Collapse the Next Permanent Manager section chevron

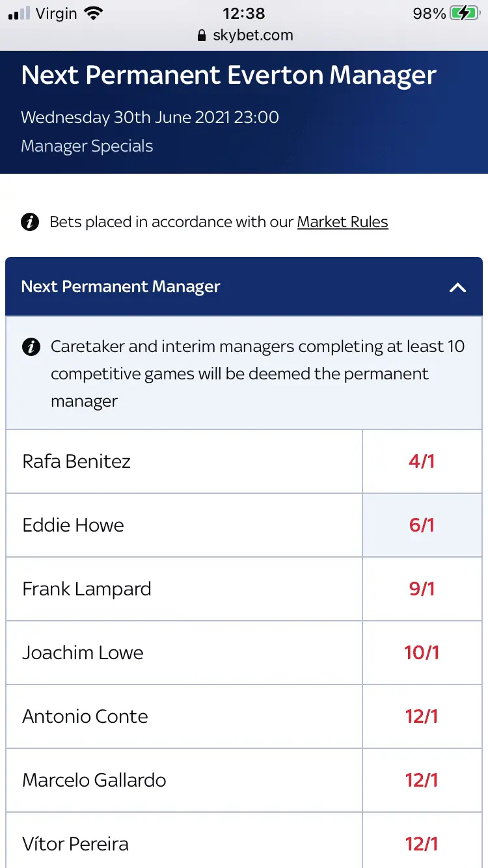point(457,287)
